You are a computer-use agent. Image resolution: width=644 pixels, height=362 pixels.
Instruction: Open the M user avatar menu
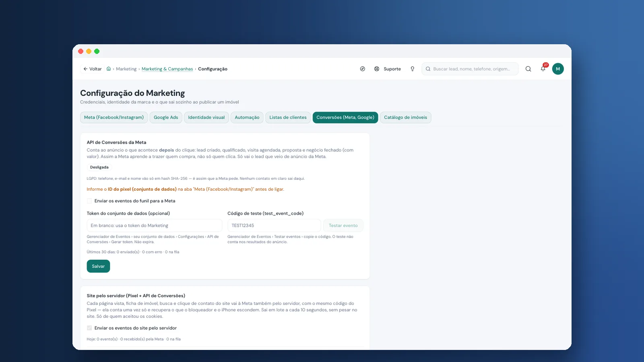558,69
